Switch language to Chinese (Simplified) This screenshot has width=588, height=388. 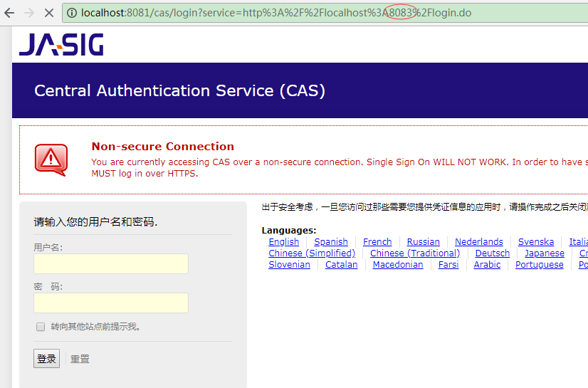[x=312, y=253]
